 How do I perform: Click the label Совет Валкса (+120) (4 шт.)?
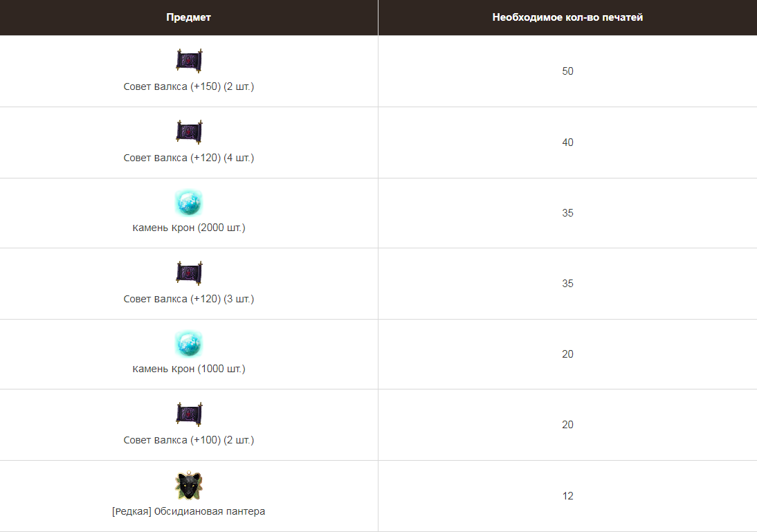coord(189,158)
